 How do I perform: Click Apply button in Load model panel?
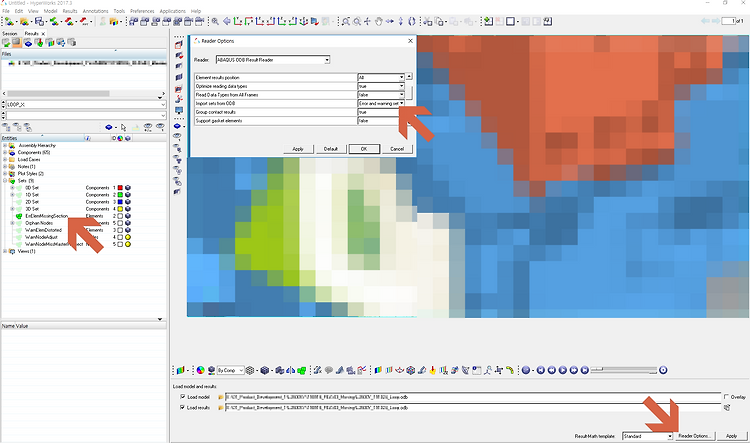tap(732, 436)
